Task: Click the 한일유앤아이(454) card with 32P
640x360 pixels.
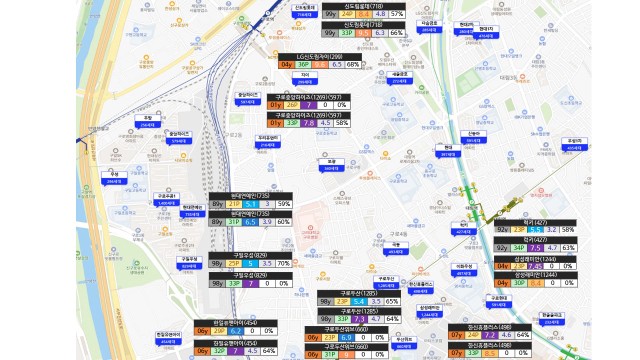Action: (236, 347)
